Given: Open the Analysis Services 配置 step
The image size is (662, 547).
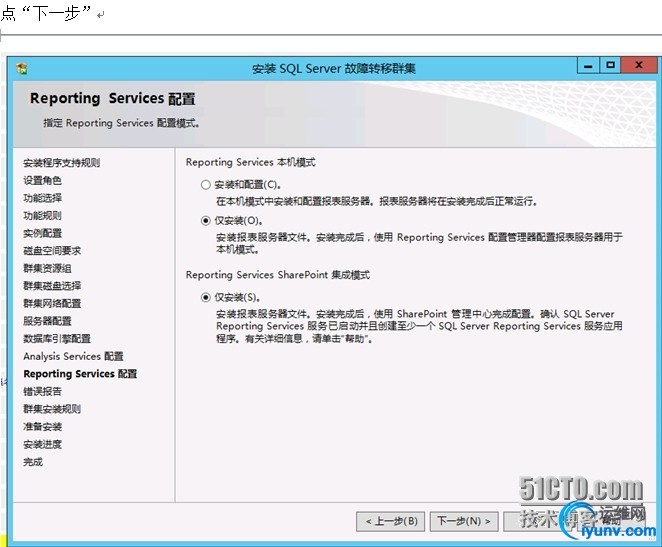Looking at the screenshot, I should pyautogui.click(x=73, y=356).
